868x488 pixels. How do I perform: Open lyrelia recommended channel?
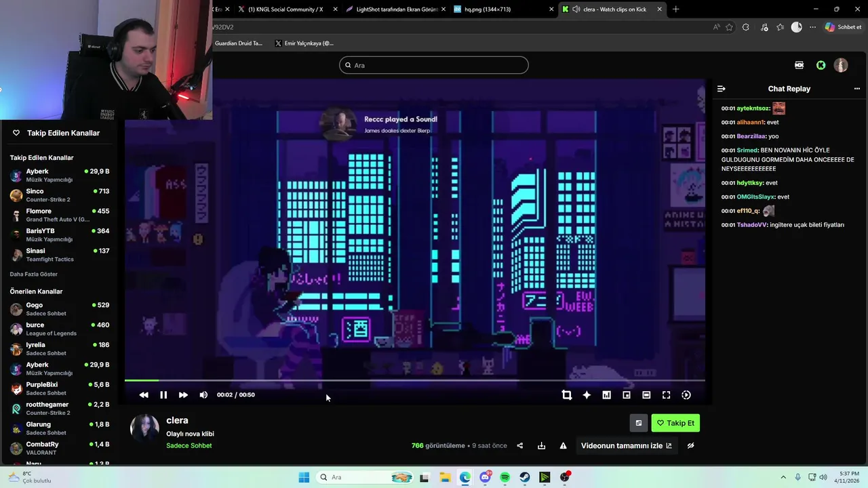(60, 349)
